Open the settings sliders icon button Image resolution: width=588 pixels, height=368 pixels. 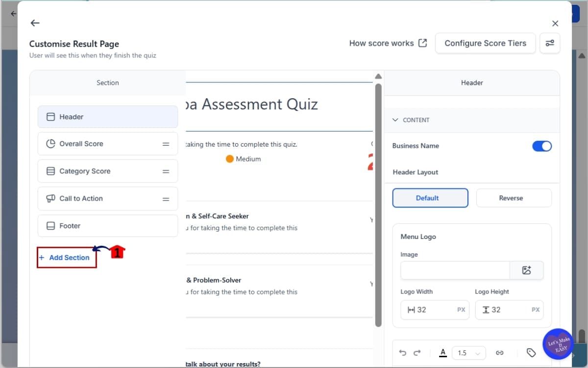tap(550, 43)
